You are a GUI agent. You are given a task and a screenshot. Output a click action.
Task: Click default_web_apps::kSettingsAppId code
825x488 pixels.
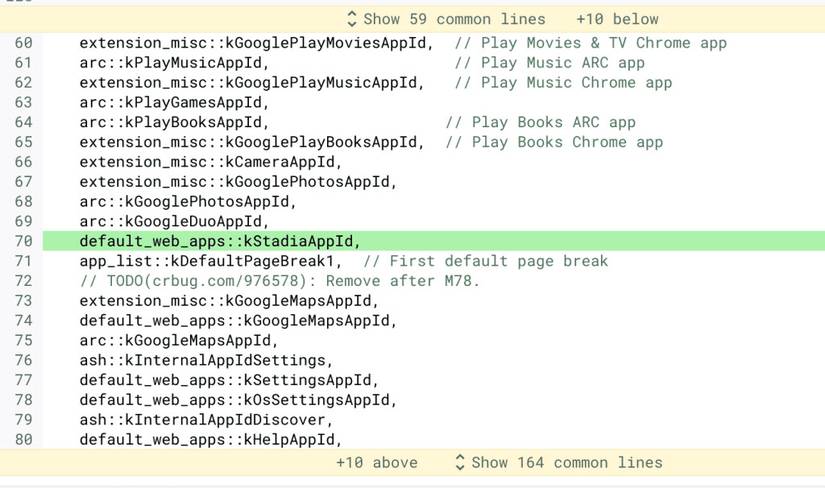coord(229,380)
